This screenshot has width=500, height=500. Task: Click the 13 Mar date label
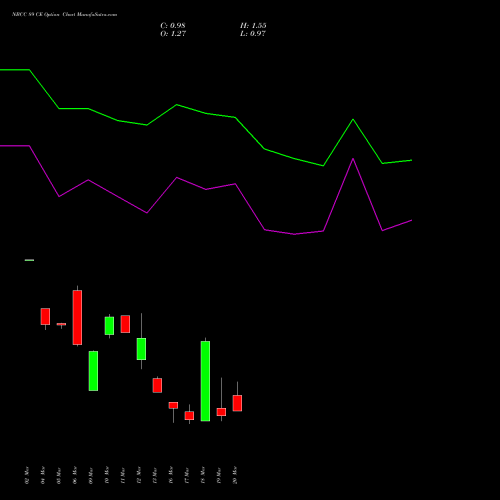coord(155,475)
